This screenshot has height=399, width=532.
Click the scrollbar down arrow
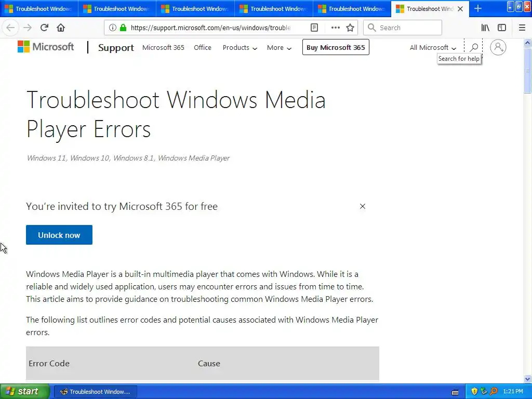pos(527,379)
